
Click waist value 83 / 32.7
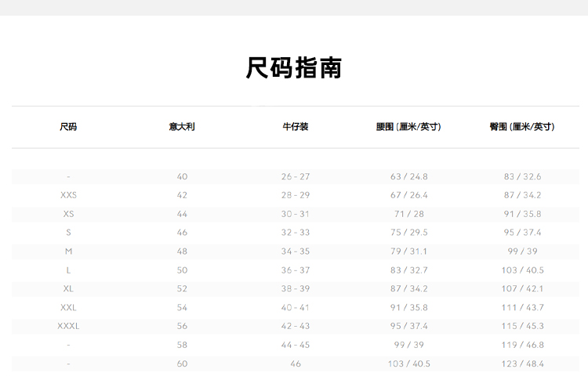[408, 270]
